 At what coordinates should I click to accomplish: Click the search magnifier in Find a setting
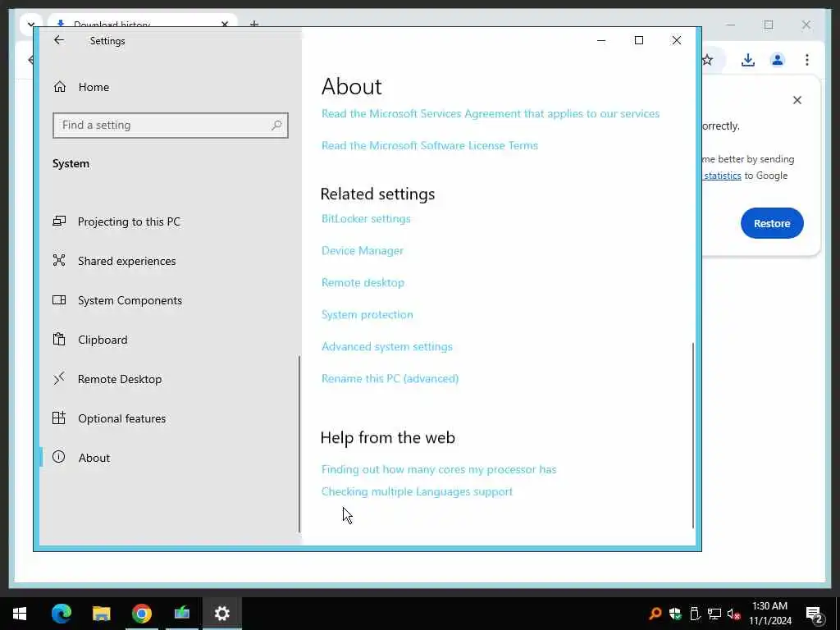pos(276,126)
